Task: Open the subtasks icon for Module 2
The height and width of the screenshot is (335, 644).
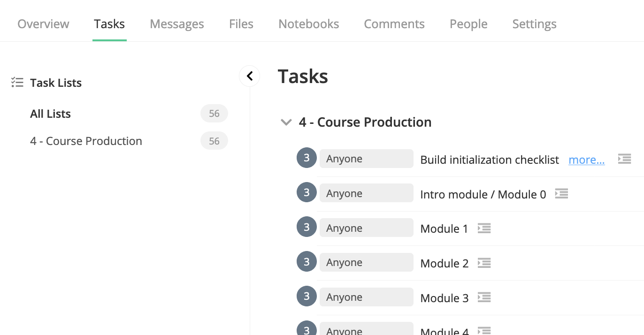Action: click(x=484, y=263)
